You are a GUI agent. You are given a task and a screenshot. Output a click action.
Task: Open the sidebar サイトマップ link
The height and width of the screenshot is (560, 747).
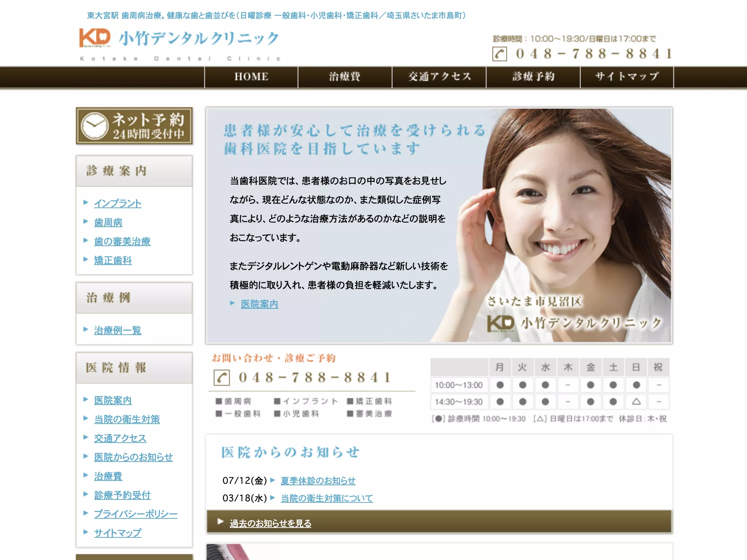[x=118, y=533]
